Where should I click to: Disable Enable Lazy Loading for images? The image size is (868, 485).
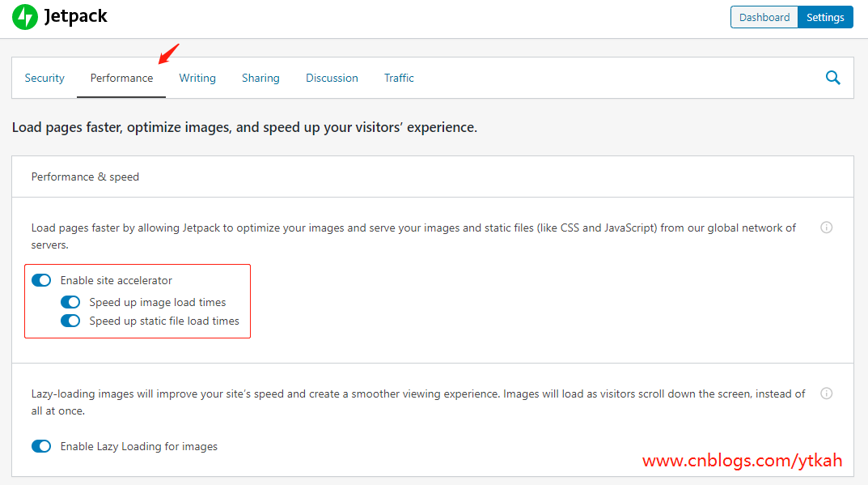tap(41, 446)
